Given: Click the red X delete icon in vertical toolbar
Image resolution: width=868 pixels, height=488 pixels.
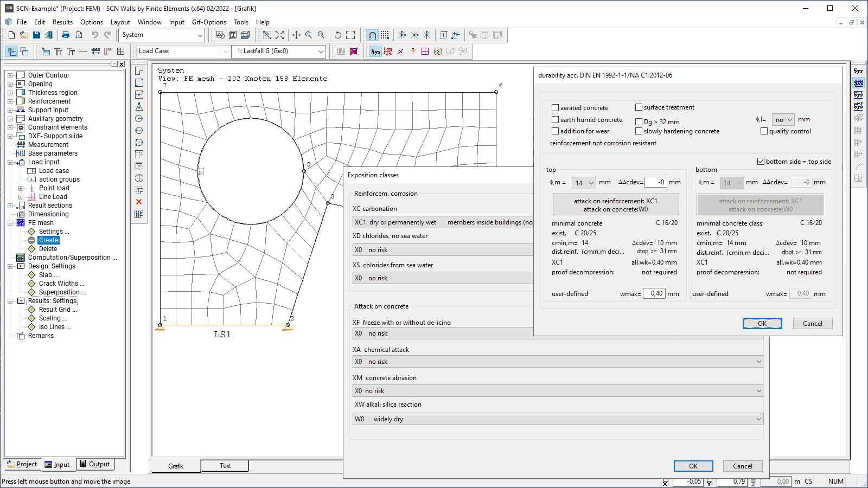Looking at the screenshot, I should pyautogui.click(x=139, y=202).
